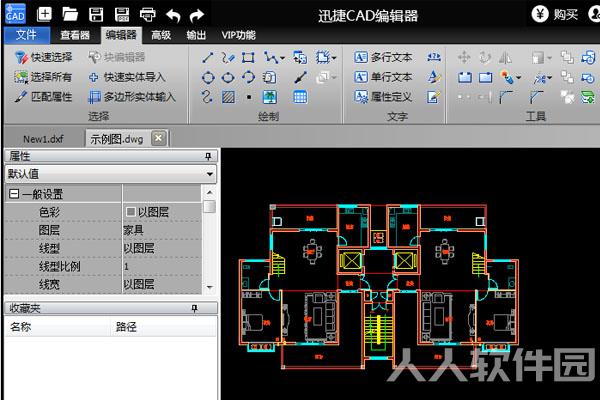Click the properties scrollbar up arrow
The image size is (600, 400).
210,192
